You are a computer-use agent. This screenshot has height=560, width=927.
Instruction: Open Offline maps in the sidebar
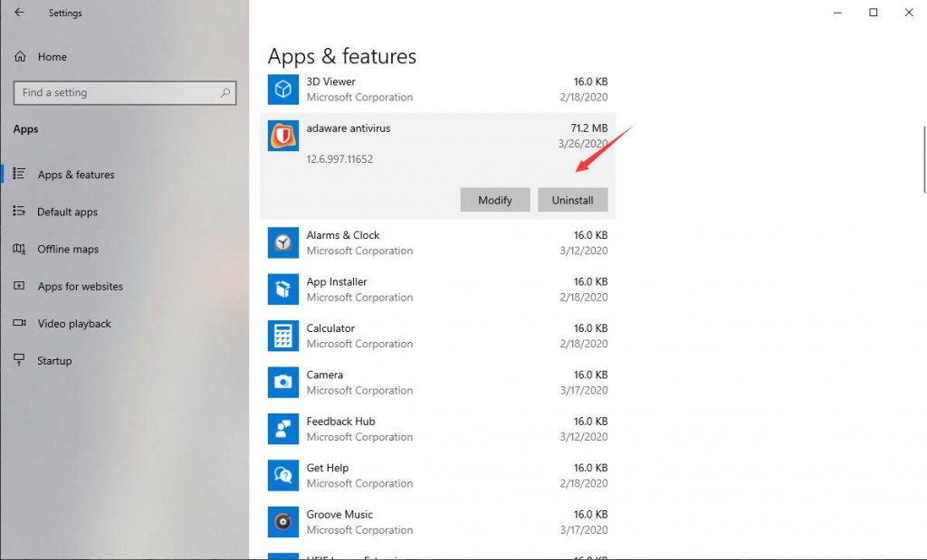[x=68, y=249]
